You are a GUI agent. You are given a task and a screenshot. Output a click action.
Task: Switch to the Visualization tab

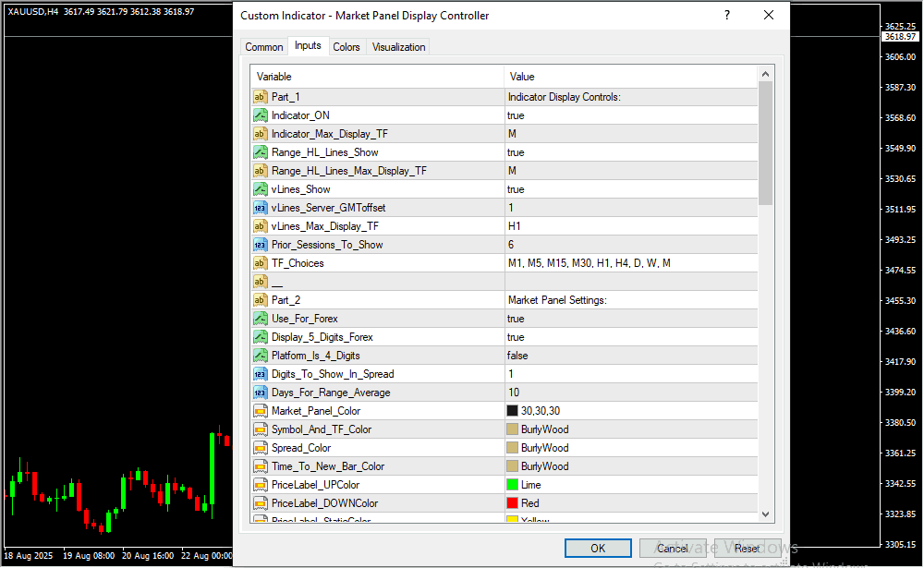pos(398,47)
